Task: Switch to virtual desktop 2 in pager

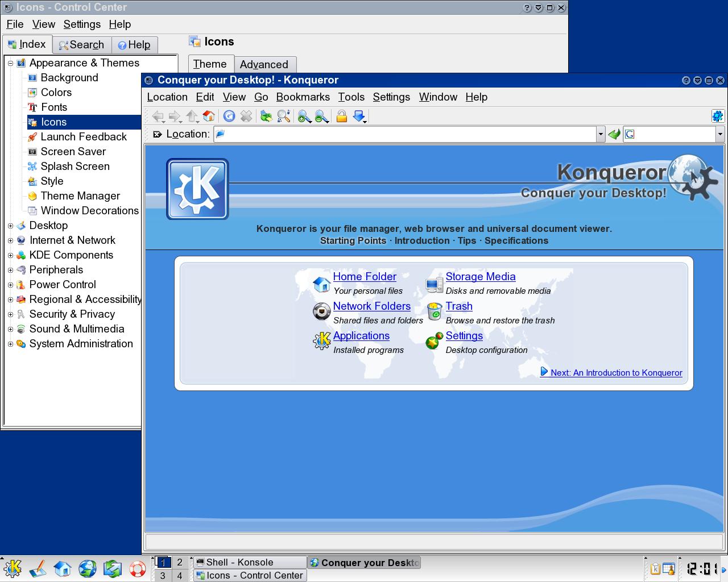Action: (x=180, y=562)
